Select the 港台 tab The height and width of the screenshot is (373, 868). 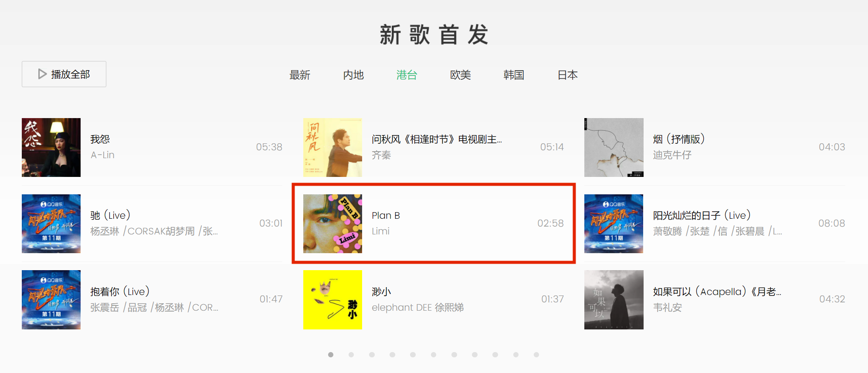[x=407, y=75]
